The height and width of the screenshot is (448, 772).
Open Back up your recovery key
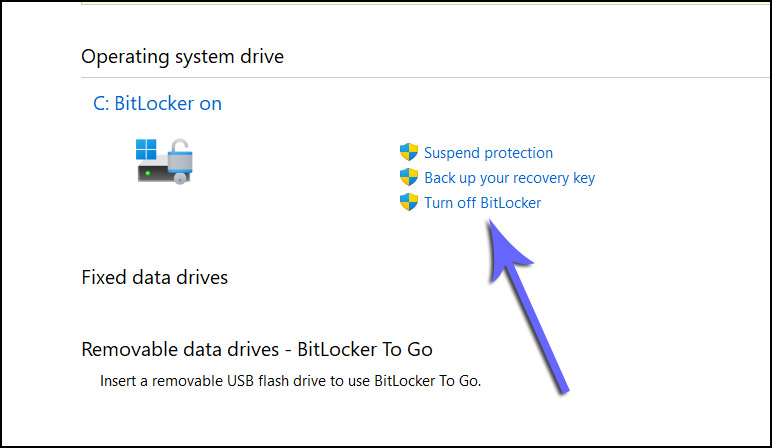click(x=509, y=178)
